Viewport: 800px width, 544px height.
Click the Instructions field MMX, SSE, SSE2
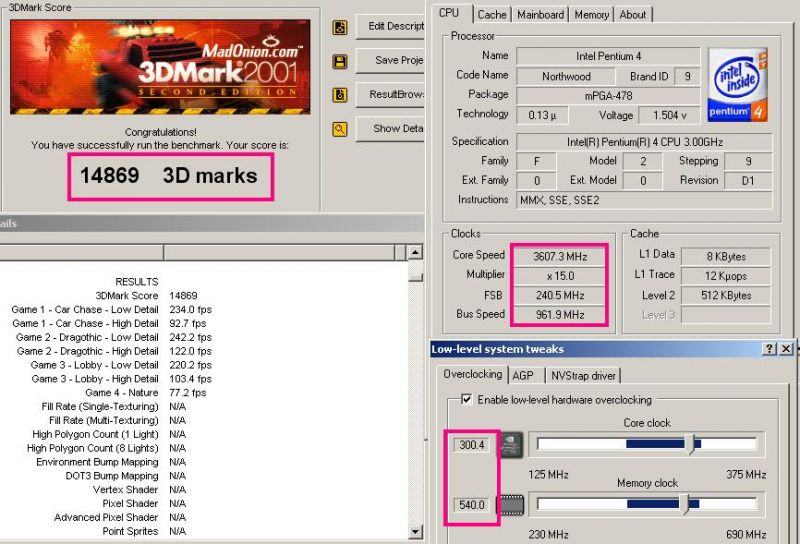click(644, 200)
